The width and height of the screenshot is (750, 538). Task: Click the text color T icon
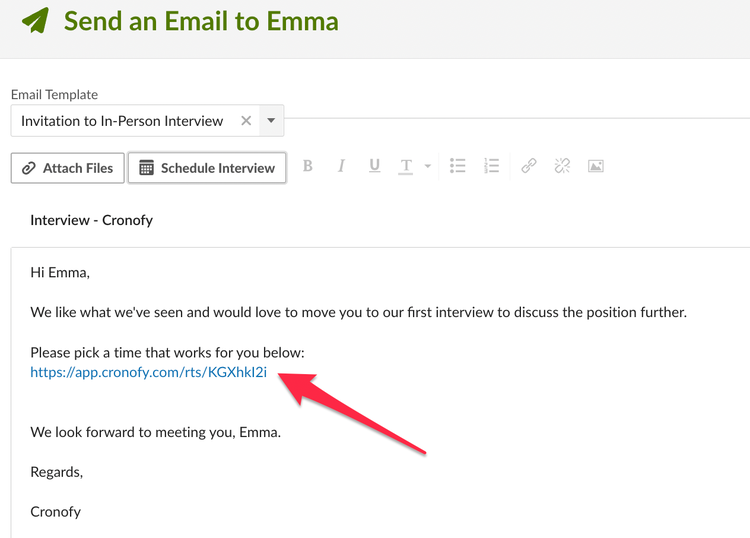click(406, 166)
